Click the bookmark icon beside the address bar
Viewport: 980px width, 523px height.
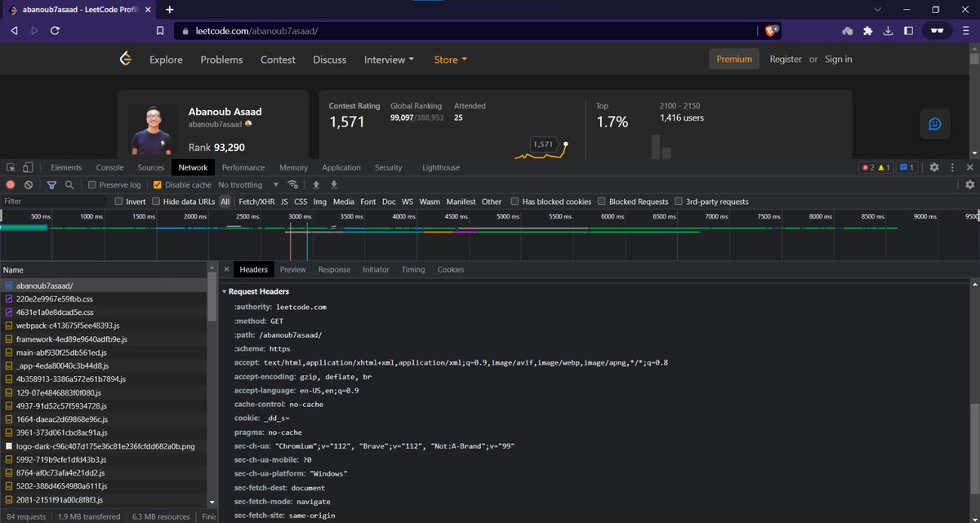coord(160,31)
